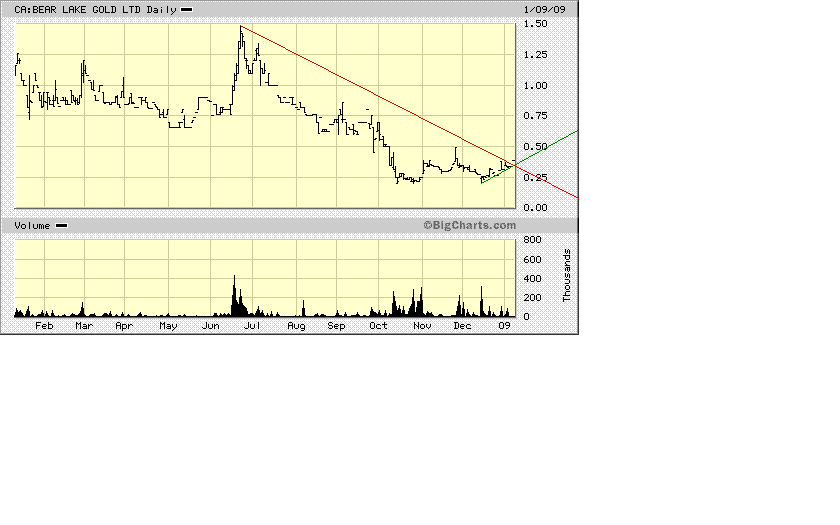Image resolution: width=840 pixels, height=525 pixels.
Task: Click the Mar month label
Action: click(x=84, y=326)
